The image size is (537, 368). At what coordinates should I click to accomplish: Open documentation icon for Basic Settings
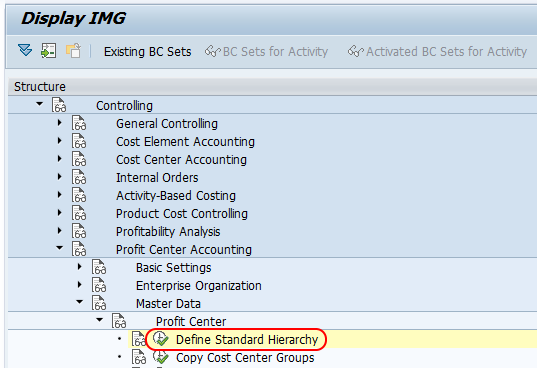[x=99, y=267]
